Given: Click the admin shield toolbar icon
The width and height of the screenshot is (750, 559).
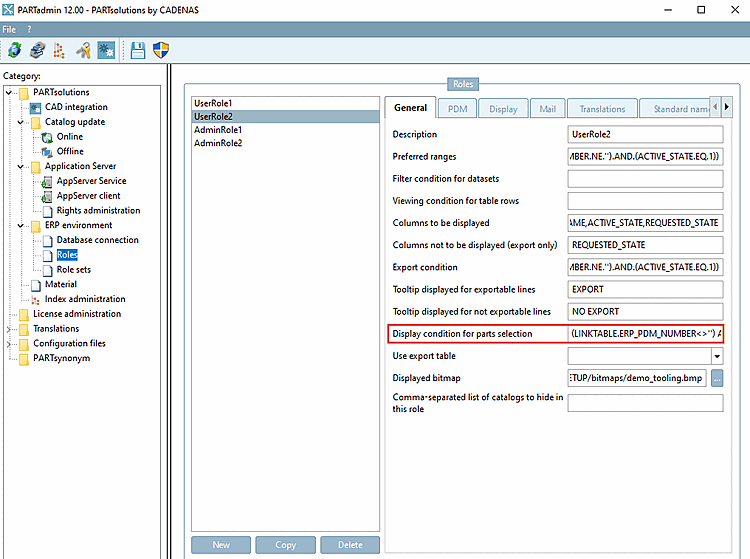Looking at the screenshot, I should (x=161, y=50).
